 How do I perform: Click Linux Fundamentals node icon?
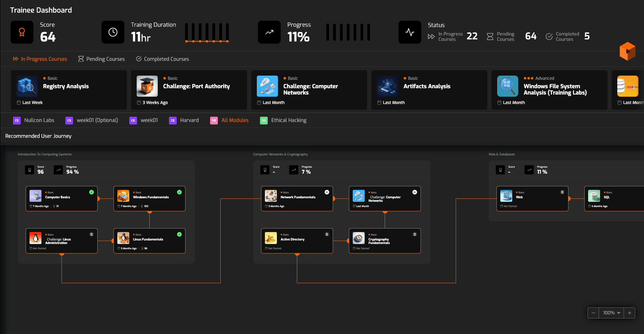123,238
